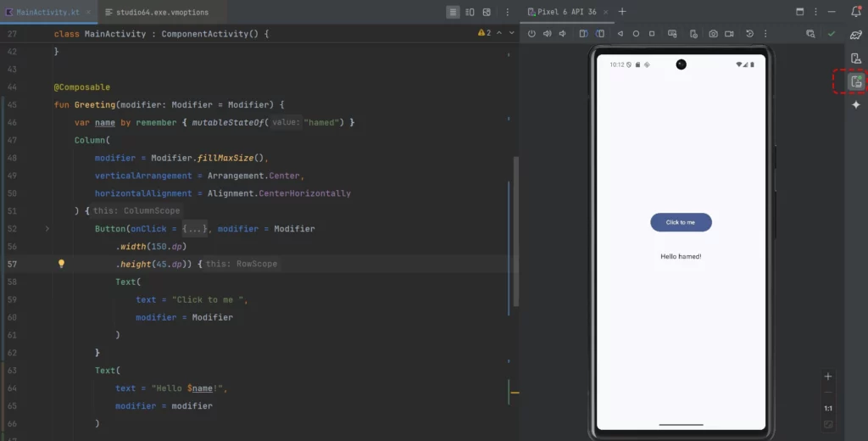Open the Device Manager tool window

coord(856,59)
